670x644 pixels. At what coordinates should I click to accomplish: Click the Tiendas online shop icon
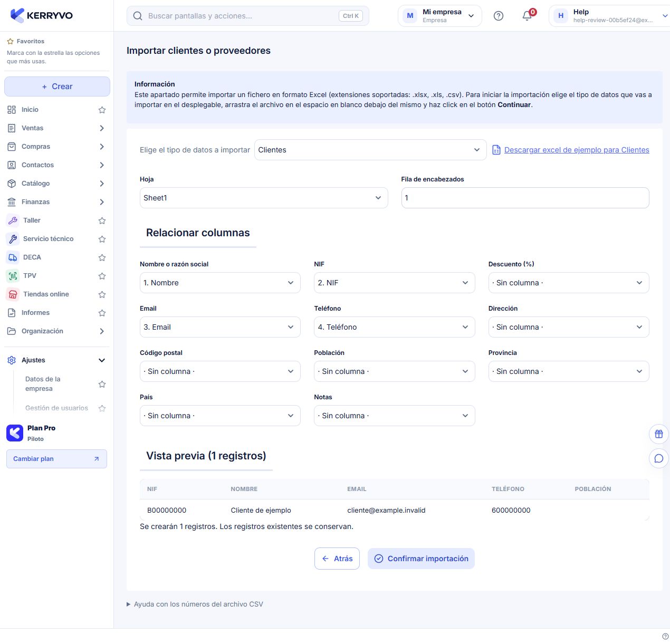pos(13,294)
